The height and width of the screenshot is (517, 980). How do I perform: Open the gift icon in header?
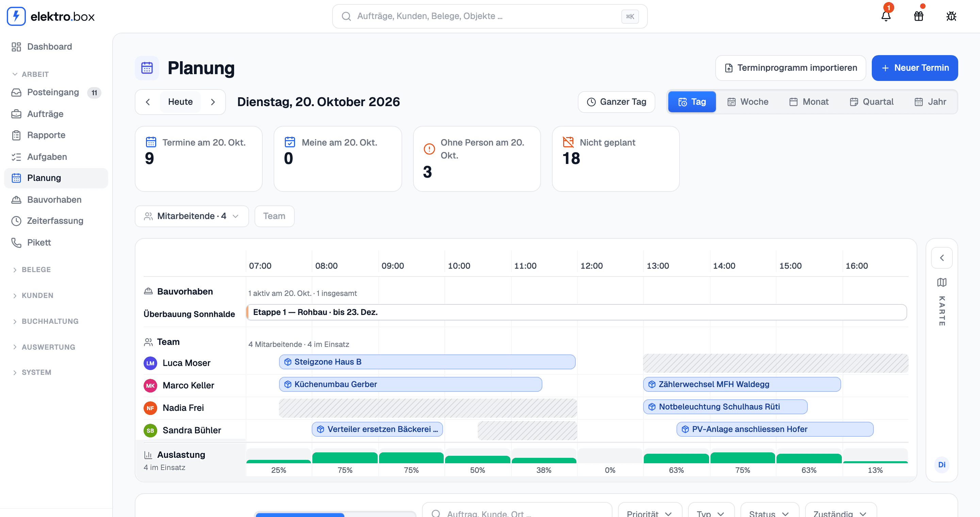918,16
